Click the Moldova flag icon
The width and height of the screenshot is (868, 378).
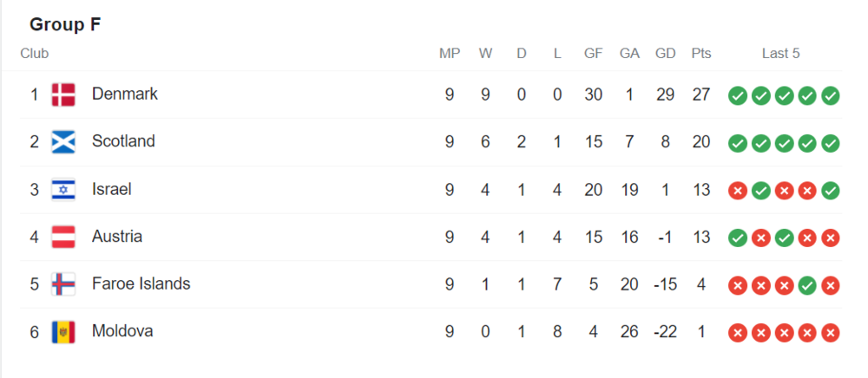pos(63,332)
